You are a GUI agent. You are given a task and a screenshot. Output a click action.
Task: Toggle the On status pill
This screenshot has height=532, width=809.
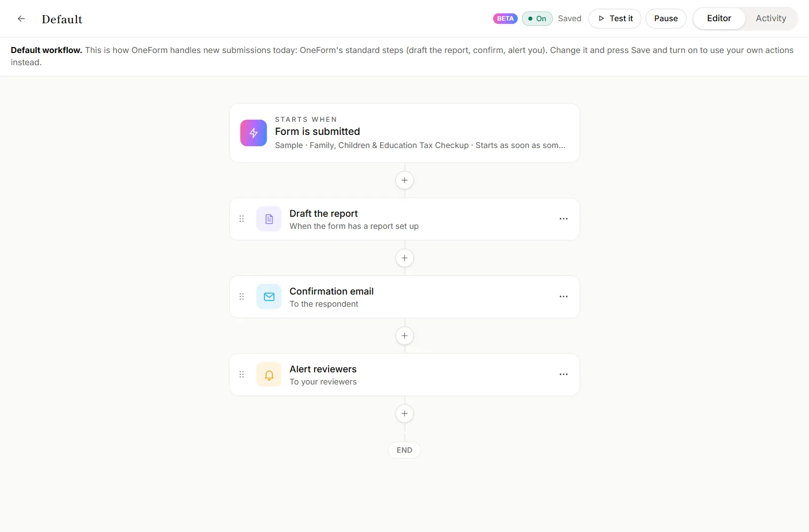[x=537, y=19]
